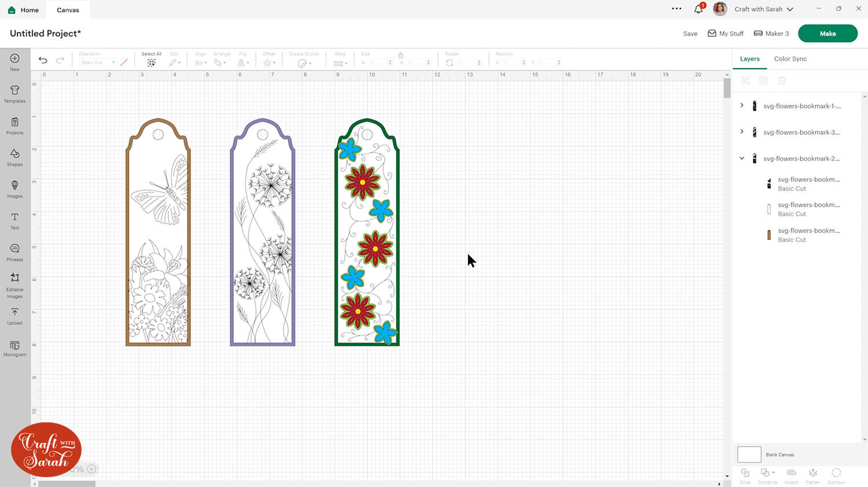
Task: Redo the last undone action
Action: coord(60,60)
